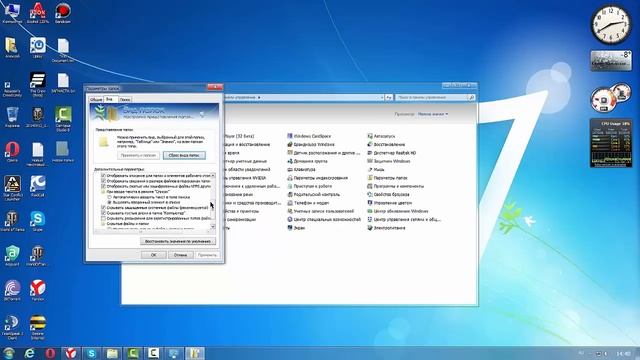Image resolution: width=640 pixels, height=360 pixels.
Task: Select the Camtasia Studio desktop shortcut
Action: pos(63,119)
